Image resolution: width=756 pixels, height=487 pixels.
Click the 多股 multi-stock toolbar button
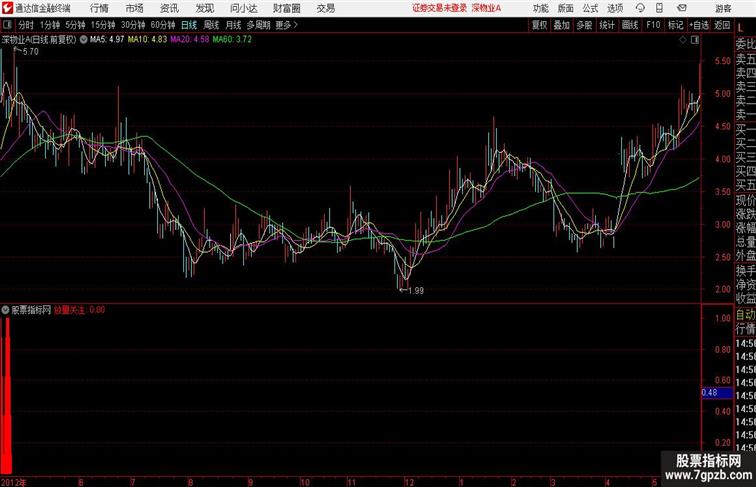tap(584, 25)
